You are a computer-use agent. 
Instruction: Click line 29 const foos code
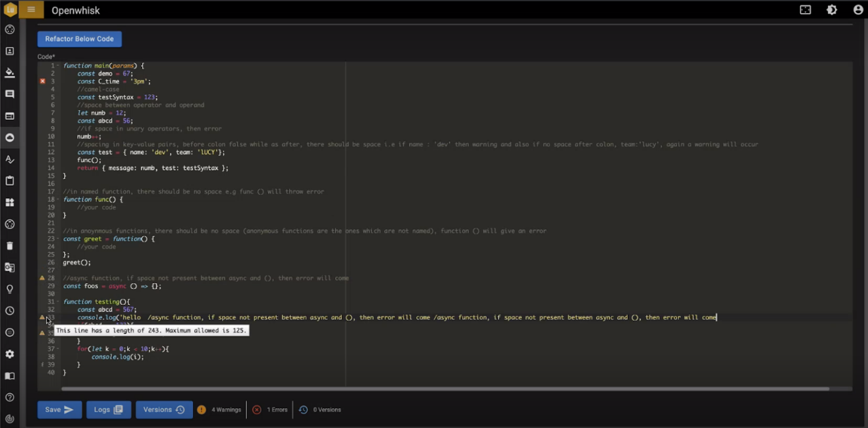click(112, 286)
